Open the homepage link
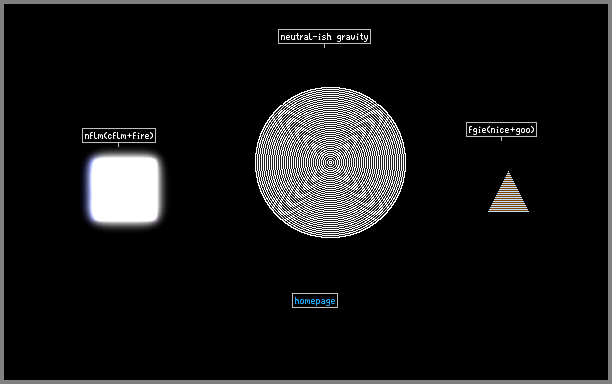 [x=315, y=301]
